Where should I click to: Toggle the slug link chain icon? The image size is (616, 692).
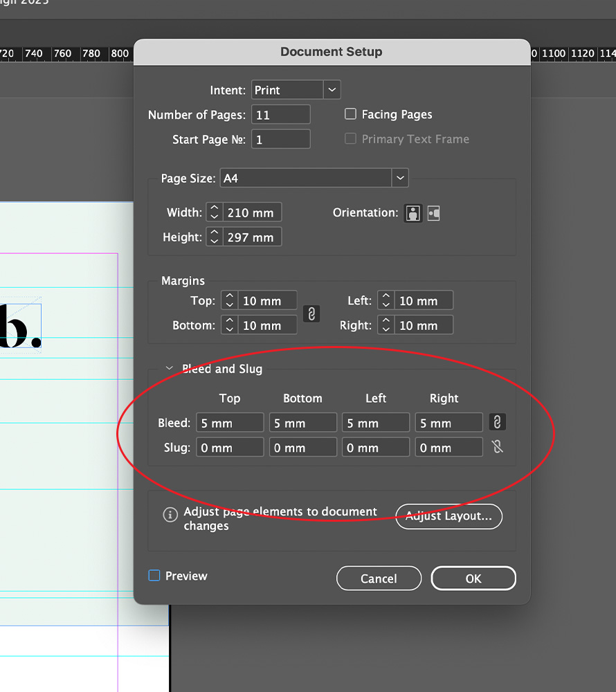tap(498, 446)
